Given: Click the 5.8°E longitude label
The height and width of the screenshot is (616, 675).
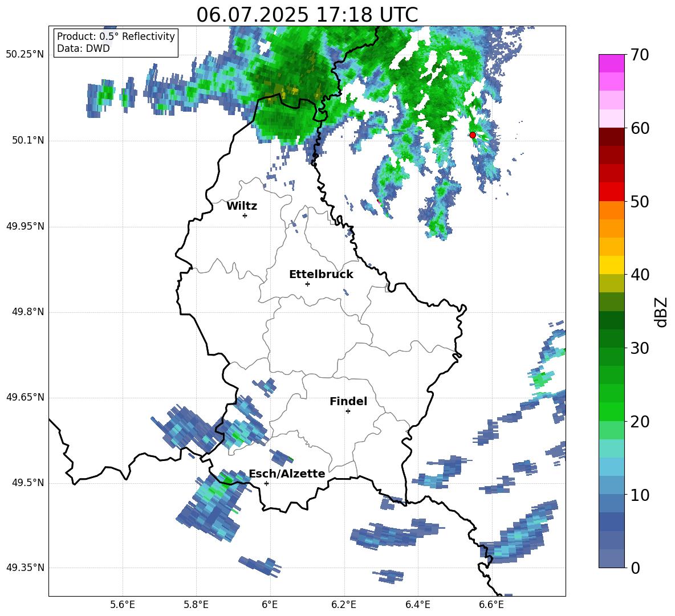Looking at the screenshot, I should (x=196, y=605).
